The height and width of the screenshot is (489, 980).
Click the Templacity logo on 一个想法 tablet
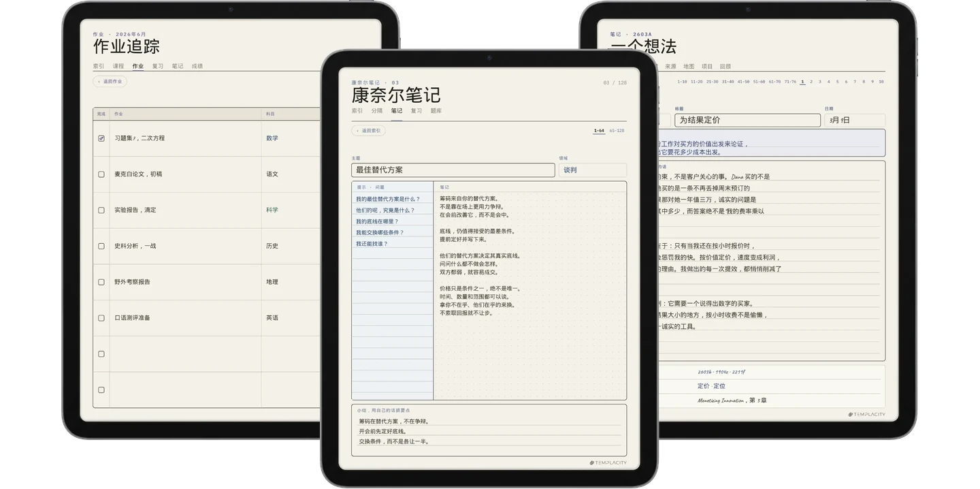click(x=867, y=414)
